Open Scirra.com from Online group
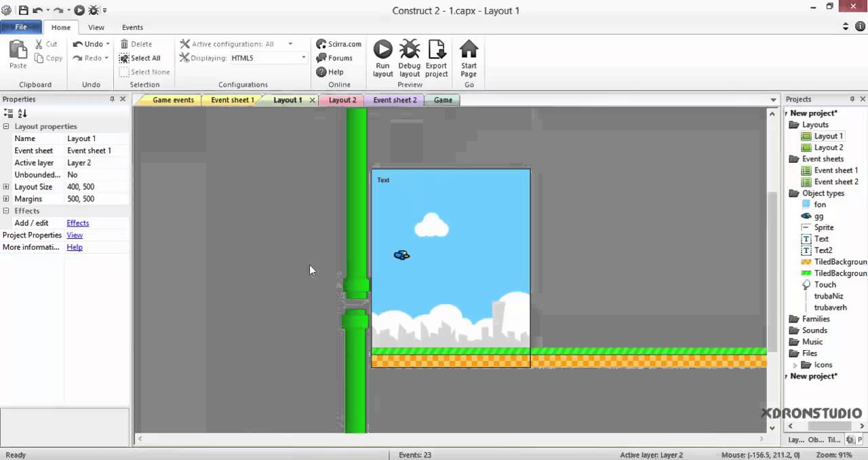Image resolution: width=868 pixels, height=460 pixels. coord(338,44)
